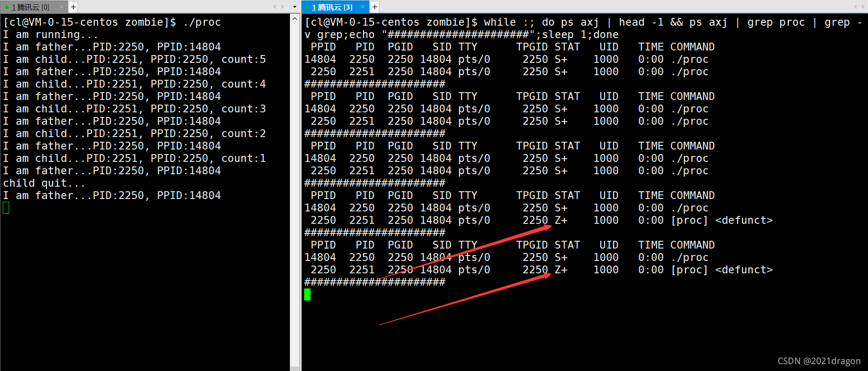The height and width of the screenshot is (371, 868).
Task: Close the 腾讯云 [3] tab
Action: (363, 7)
